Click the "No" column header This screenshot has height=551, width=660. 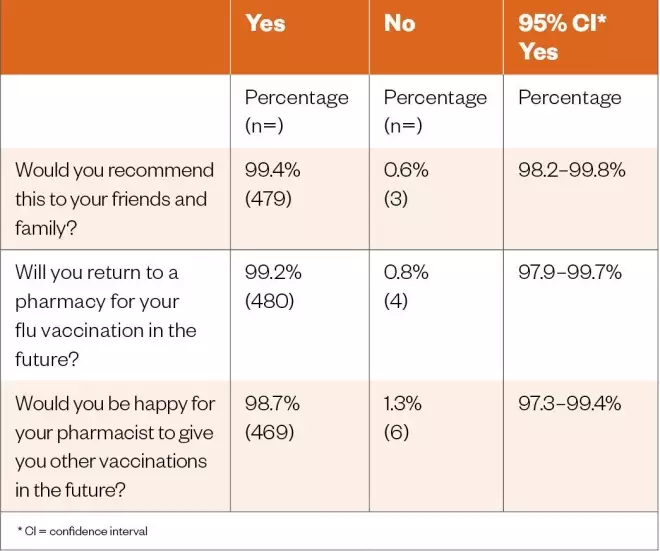(399, 24)
